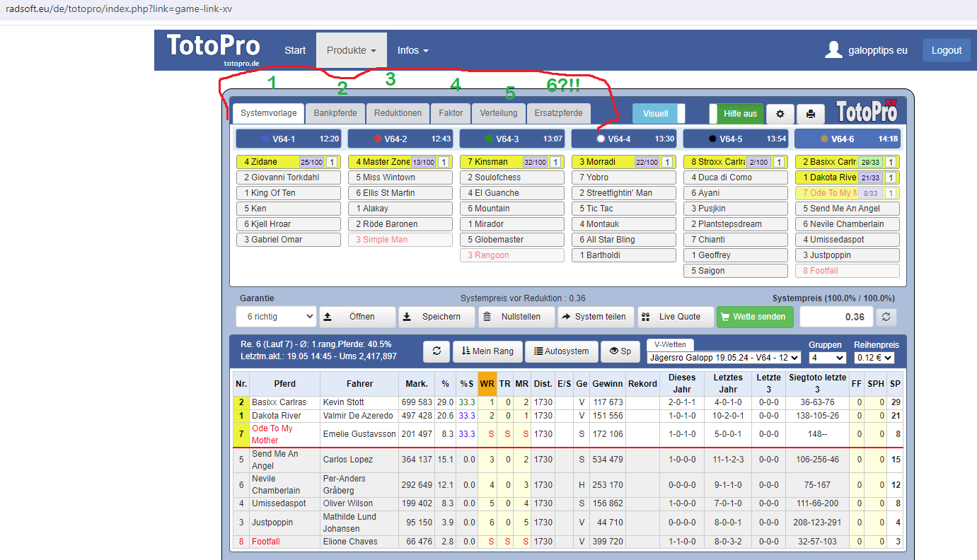Select the V64-6 race header
Image resolution: width=977 pixels, height=560 pixels.
[x=848, y=139]
